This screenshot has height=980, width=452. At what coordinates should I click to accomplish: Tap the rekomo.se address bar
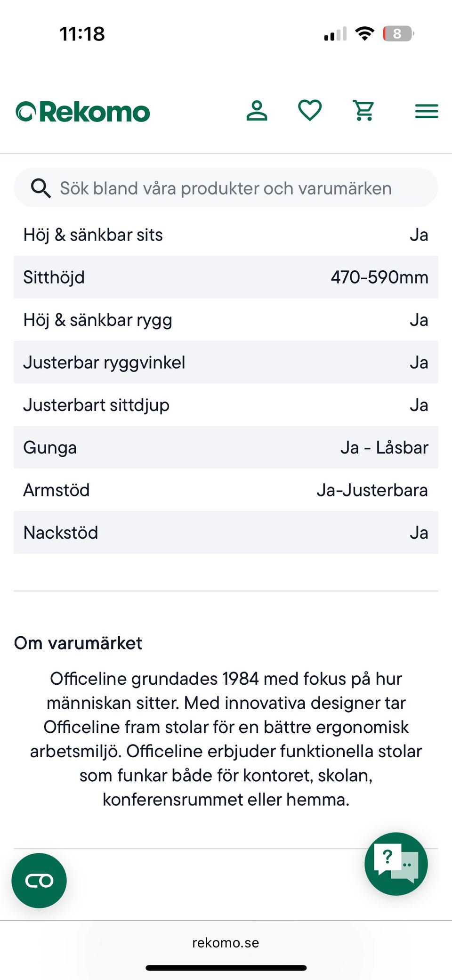226,943
